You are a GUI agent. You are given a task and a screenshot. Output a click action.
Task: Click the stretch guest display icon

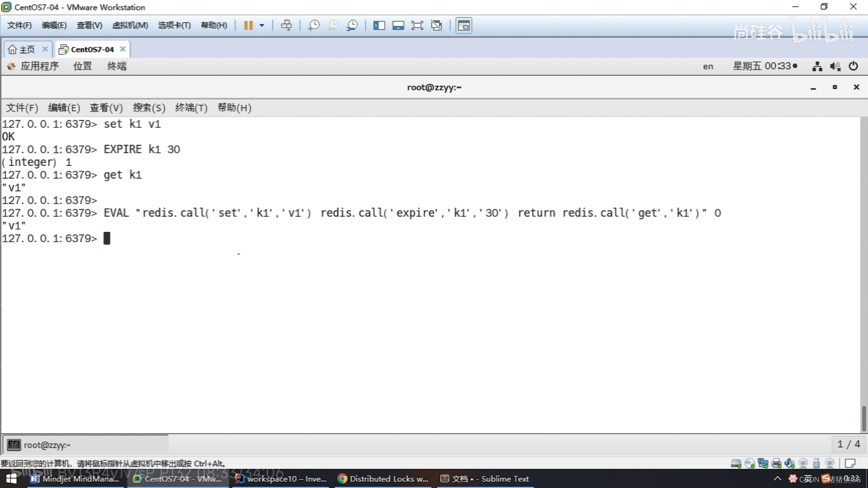(418, 25)
